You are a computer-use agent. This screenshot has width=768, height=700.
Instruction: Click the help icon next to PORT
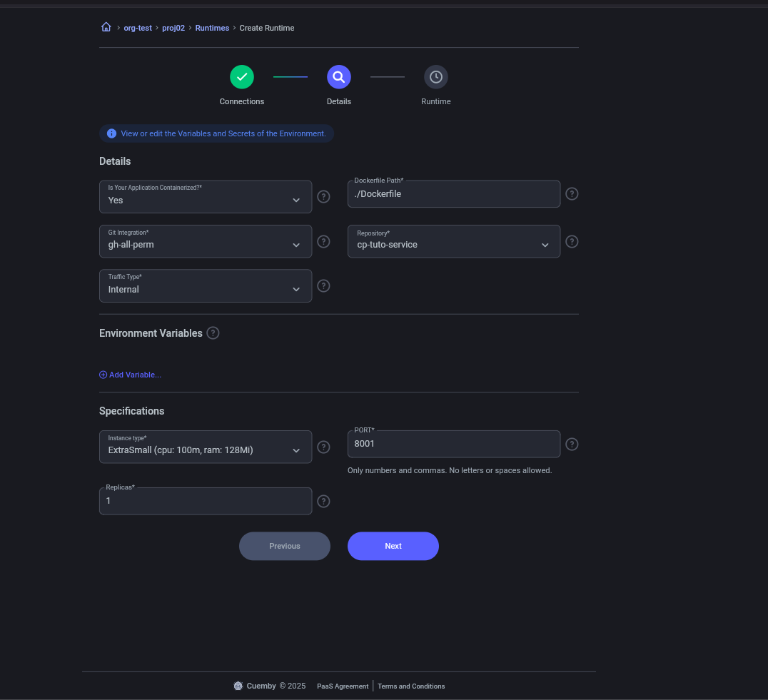572,444
